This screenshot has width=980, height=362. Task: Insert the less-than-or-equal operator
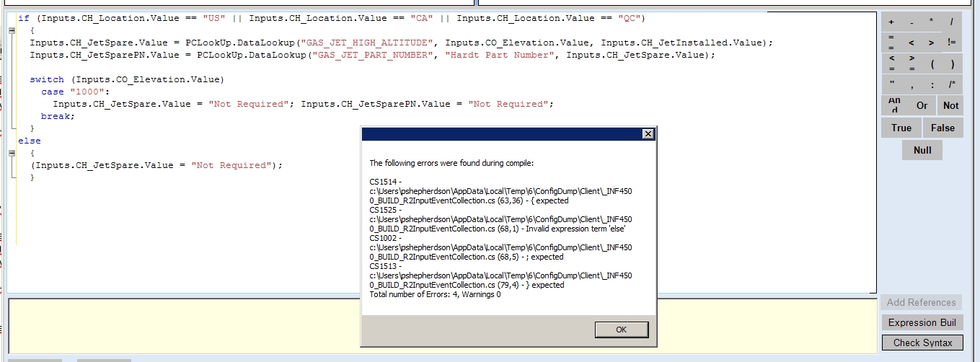(891, 63)
